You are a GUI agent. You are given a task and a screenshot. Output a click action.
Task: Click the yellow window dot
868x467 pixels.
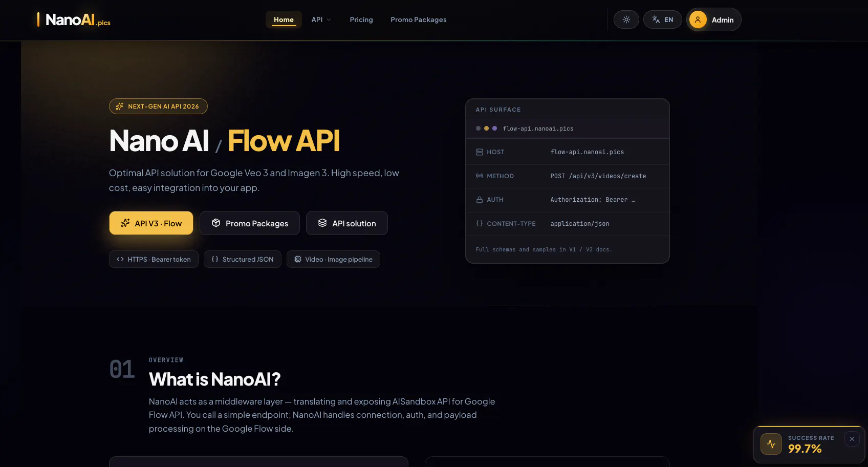486,129
